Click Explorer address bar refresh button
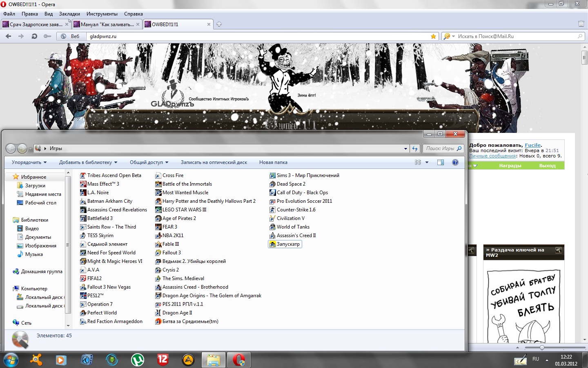This screenshot has height=368, width=588. pos(415,148)
